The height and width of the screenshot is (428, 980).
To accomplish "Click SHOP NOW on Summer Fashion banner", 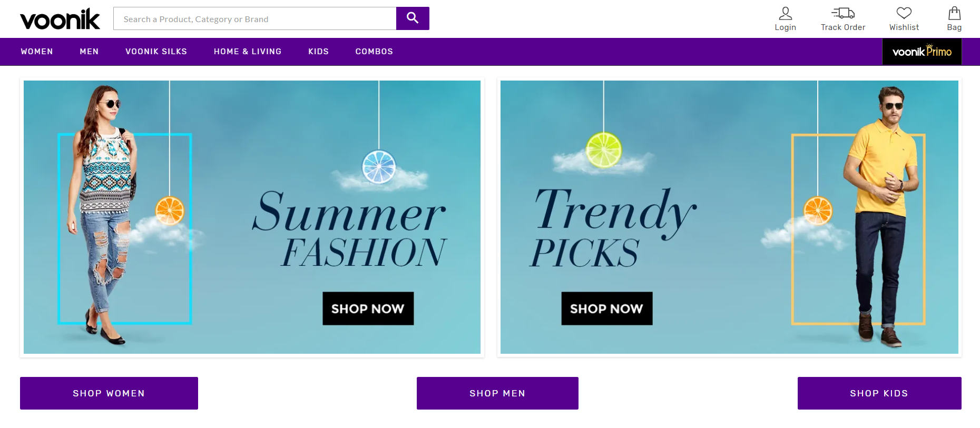I will point(368,308).
